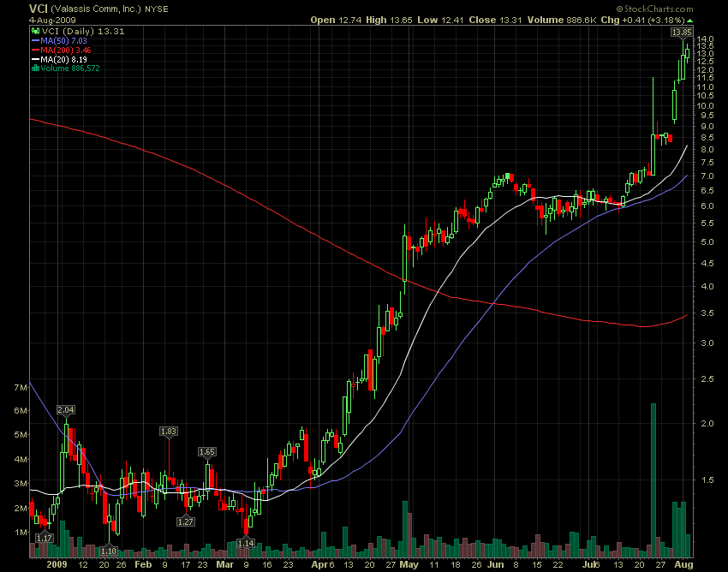Image resolution: width=728 pixels, height=572 pixels.
Task: Click the 1.83 price flag
Action: (x=168, y=432)
